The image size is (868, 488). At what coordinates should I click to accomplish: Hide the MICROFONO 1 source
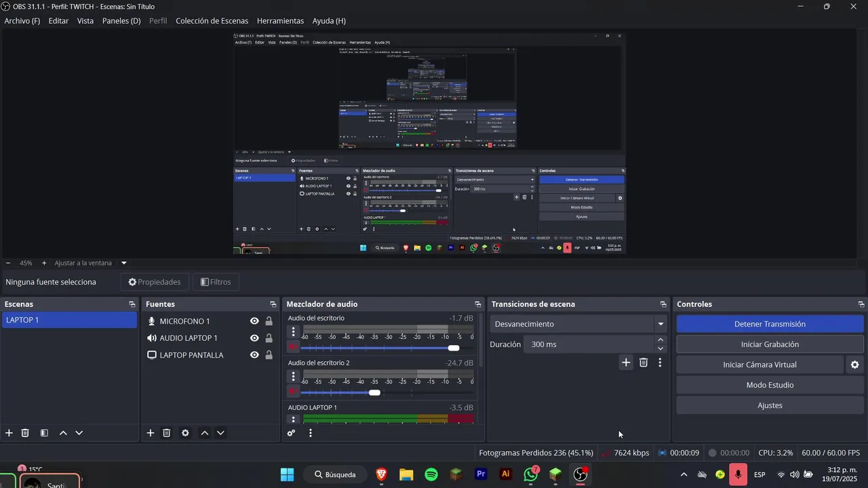(x=254, y=321)
